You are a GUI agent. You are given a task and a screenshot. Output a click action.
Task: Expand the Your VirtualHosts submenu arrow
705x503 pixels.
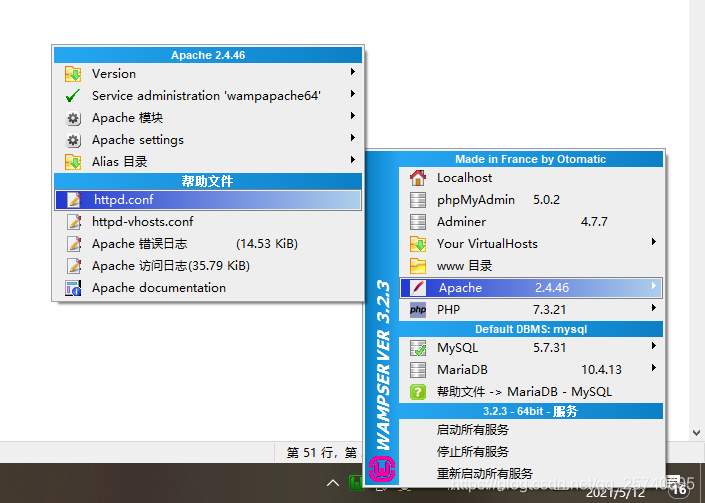coord(654,242)
